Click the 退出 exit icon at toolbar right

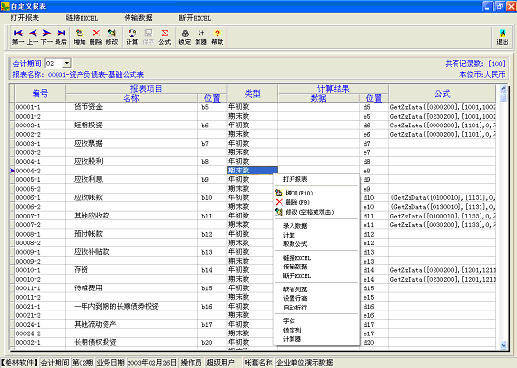[502, 37]
